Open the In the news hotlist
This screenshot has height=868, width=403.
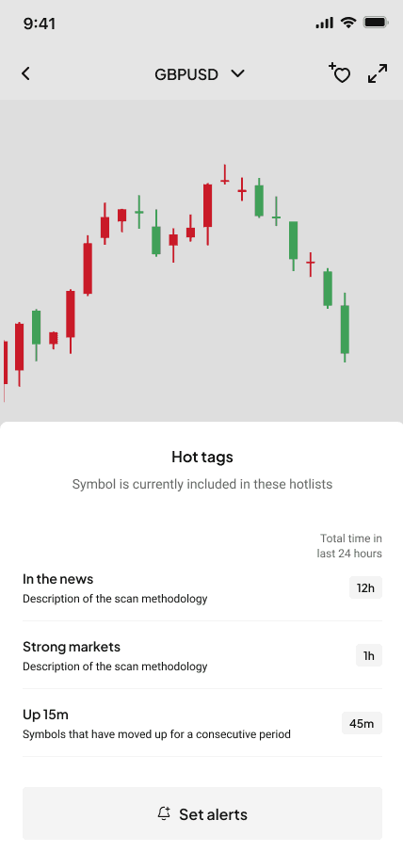202,587
